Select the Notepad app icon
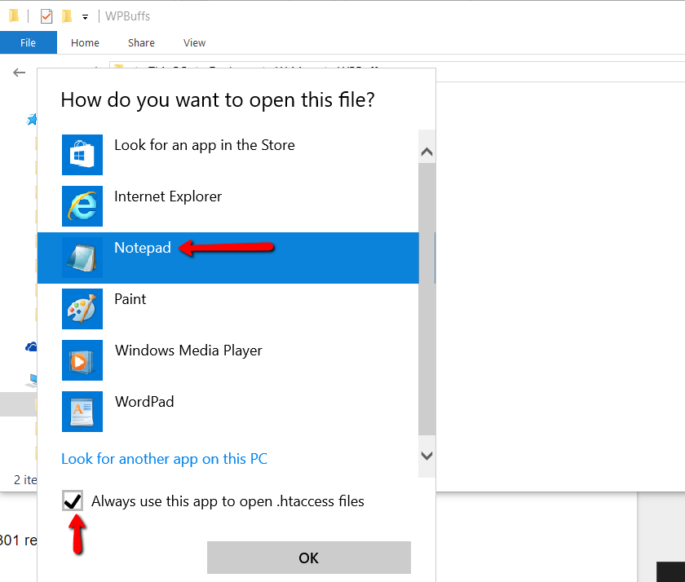Screen dimensions: 685x582 pyautogui.click(x=82, y=257)
